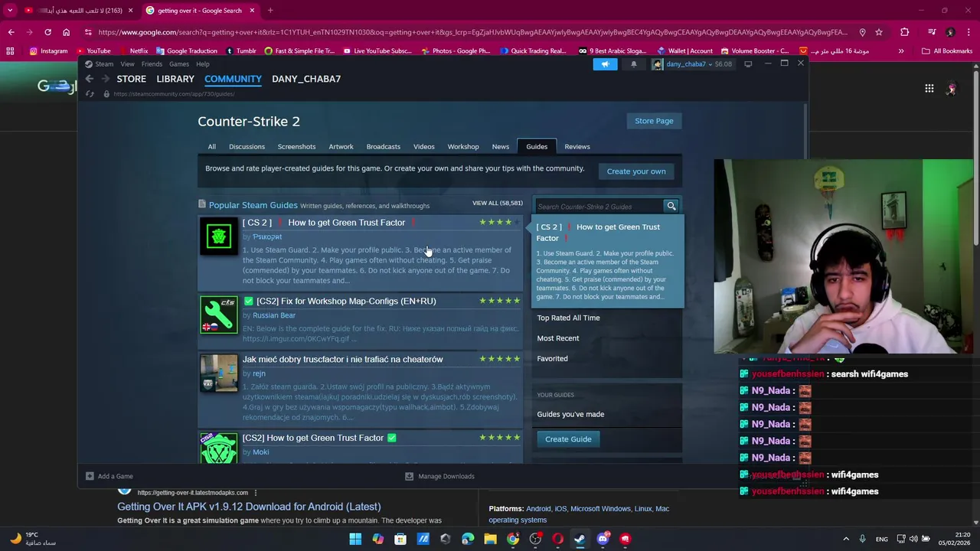Open Workshop Map-Configs fix guide thumbnail

219,315
